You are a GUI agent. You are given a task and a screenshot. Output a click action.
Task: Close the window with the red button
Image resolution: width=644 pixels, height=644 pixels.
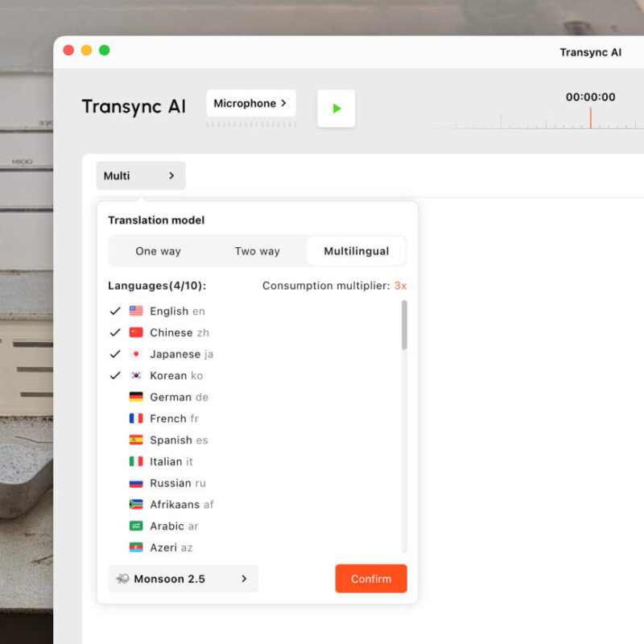68,50
